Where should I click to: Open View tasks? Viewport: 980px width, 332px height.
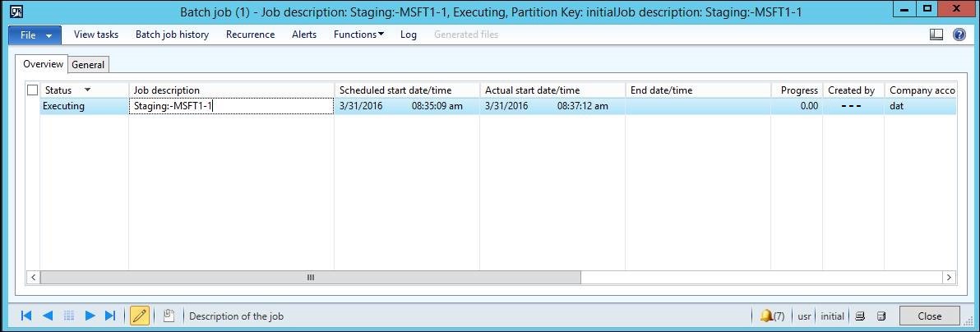tap(96, 35)
